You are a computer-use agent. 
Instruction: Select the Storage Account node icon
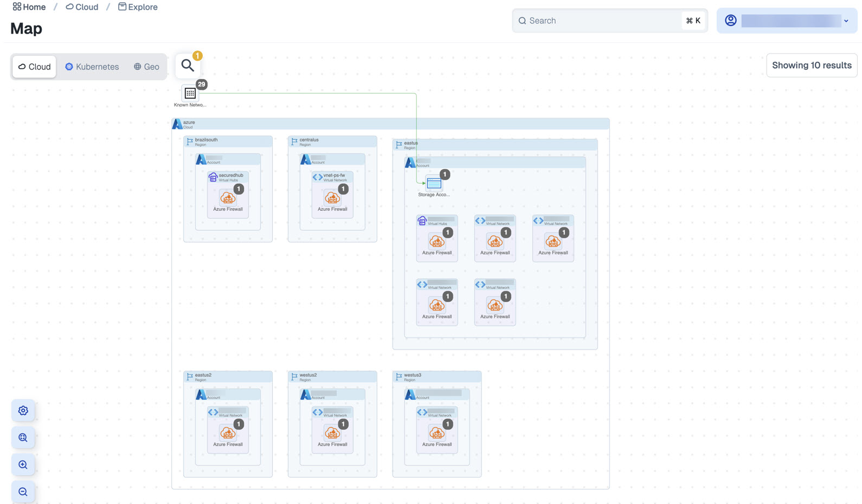click(434, 184)
